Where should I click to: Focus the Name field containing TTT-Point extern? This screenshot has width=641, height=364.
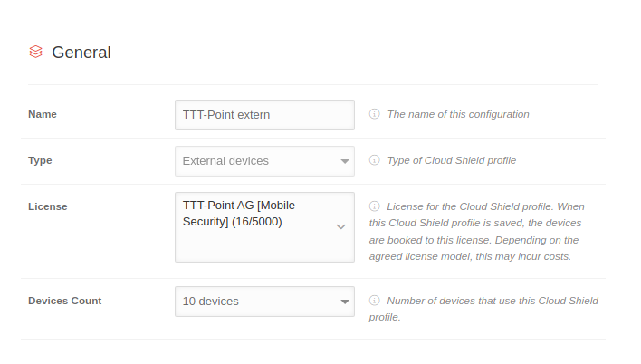tap(264, 115)
